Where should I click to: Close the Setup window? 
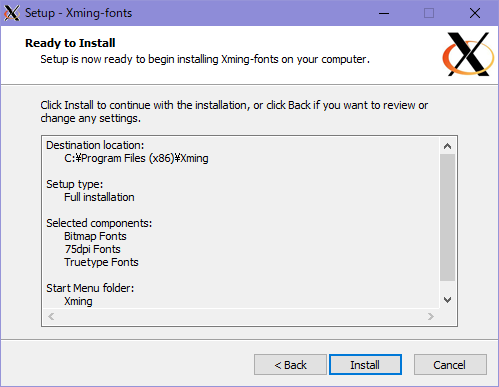[475, 13]
